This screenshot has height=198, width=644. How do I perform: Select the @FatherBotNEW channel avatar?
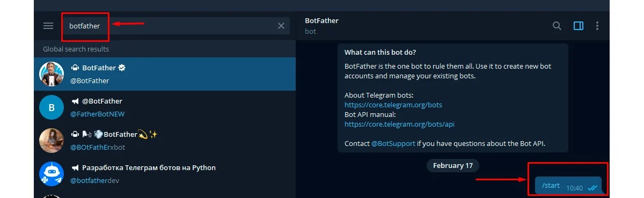click(x=52, y=107)
